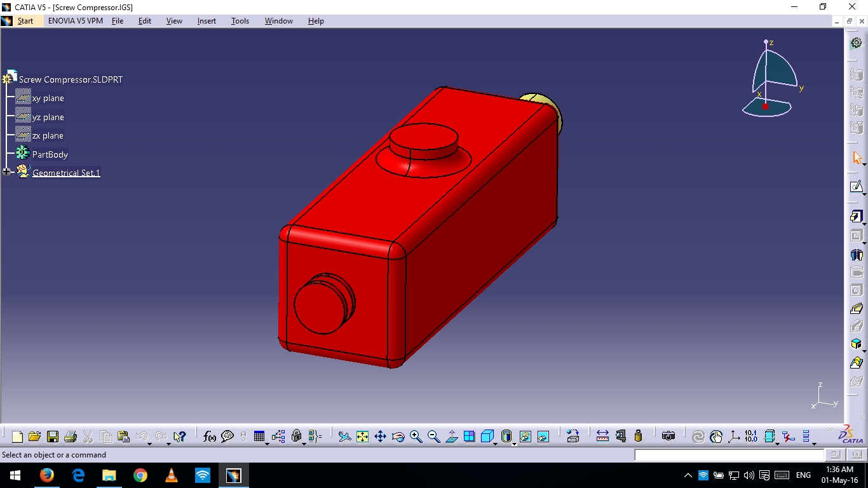Click the Swap visible space icon

543,437
